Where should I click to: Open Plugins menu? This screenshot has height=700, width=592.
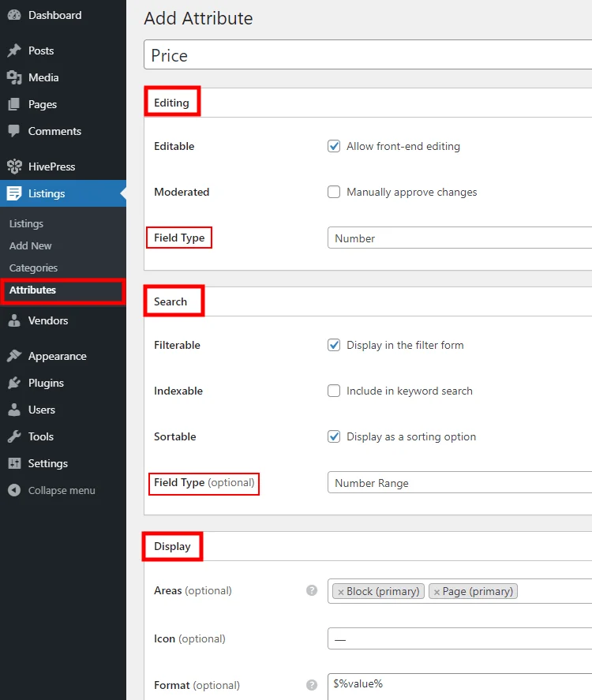pyautogui.click(x=63, y=383)
